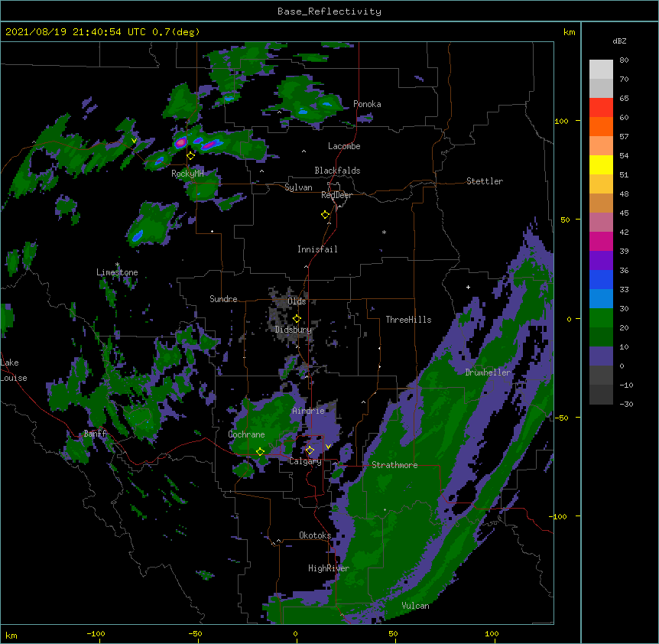Click the Banff map label
Image resolution: width=659 pixels, height=644 pixels.
(x=96, y=434)
